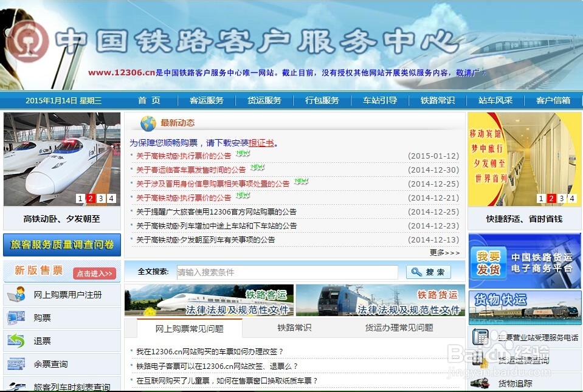
Task: Click the 新版售票 heading text
Action: pyautogui.click(x=39, y=270)
